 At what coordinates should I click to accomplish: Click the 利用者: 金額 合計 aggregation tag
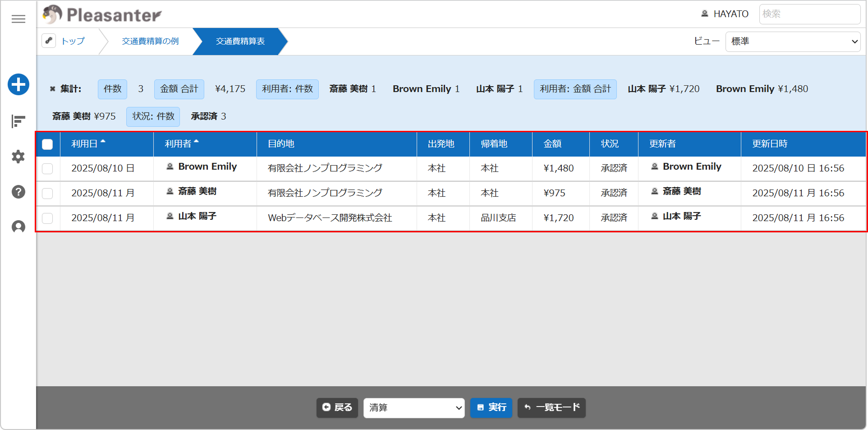(575, 89)
